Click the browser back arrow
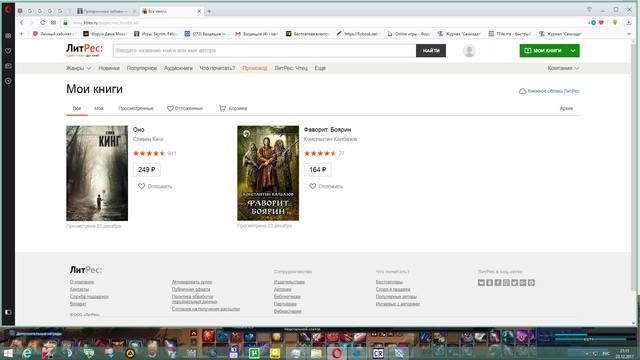This screenshot has width=640, height=360. 22,22
